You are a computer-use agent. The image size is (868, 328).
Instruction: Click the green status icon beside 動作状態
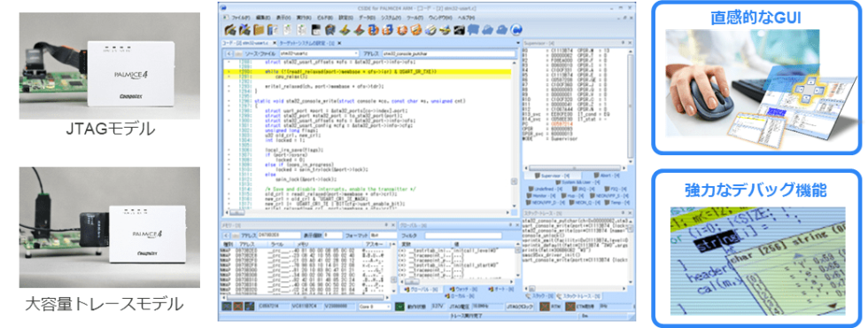(399, 307)
